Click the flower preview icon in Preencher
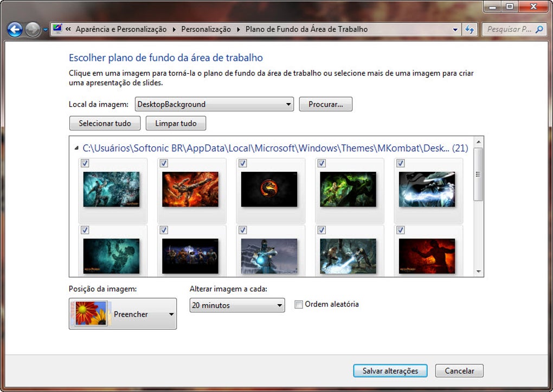Viewport: 553px width, 392px height. tap(91, 313)
